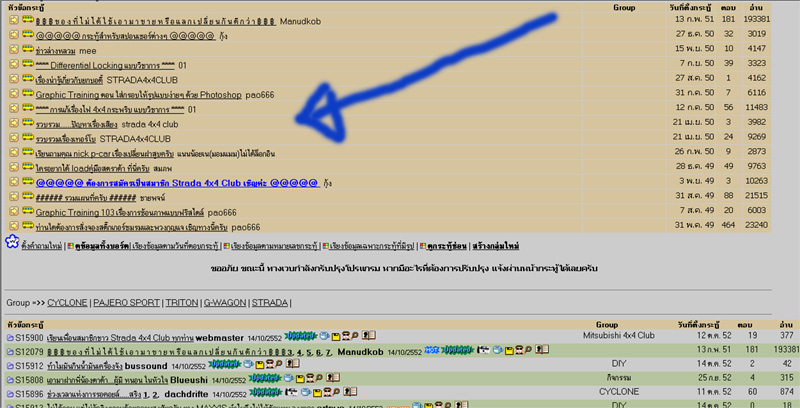Open the blue Strada 4x4 Club membership thread
The width and height of the screenshot is (800, 408).
pyautogui.click(x=177, y=183)
